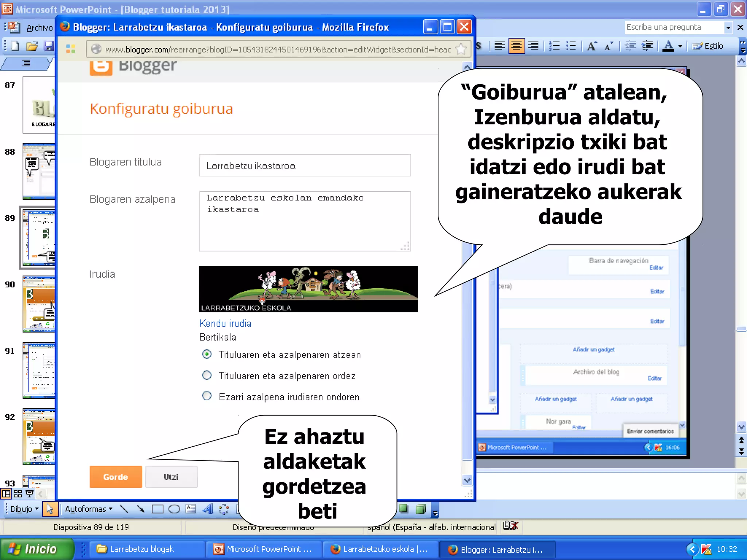The width and height of the screenshot is (747, 560).
Task: Click the Gorde save button
Action: tap(116, 477)
